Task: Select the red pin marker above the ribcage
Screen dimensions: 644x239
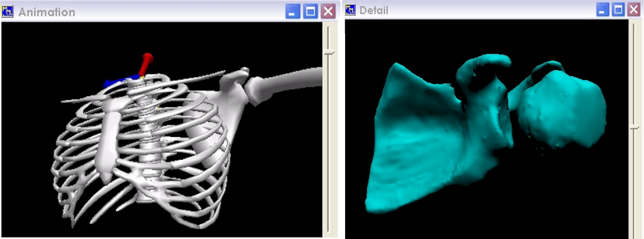Action: click(145, 64)
